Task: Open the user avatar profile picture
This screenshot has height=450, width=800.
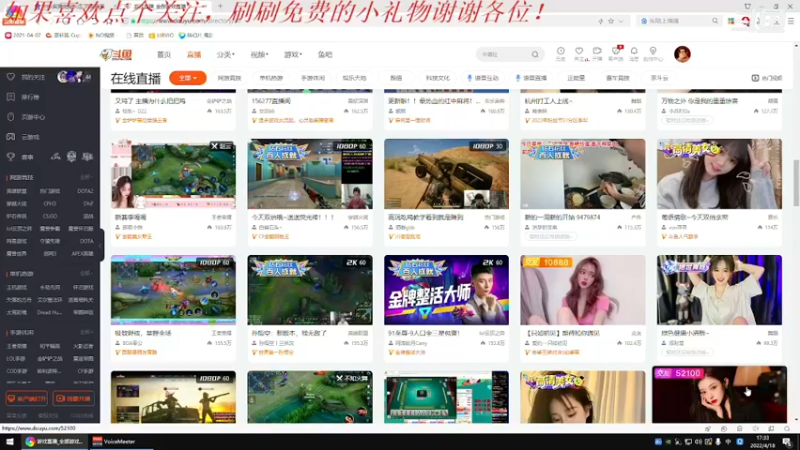Action: 682,54
